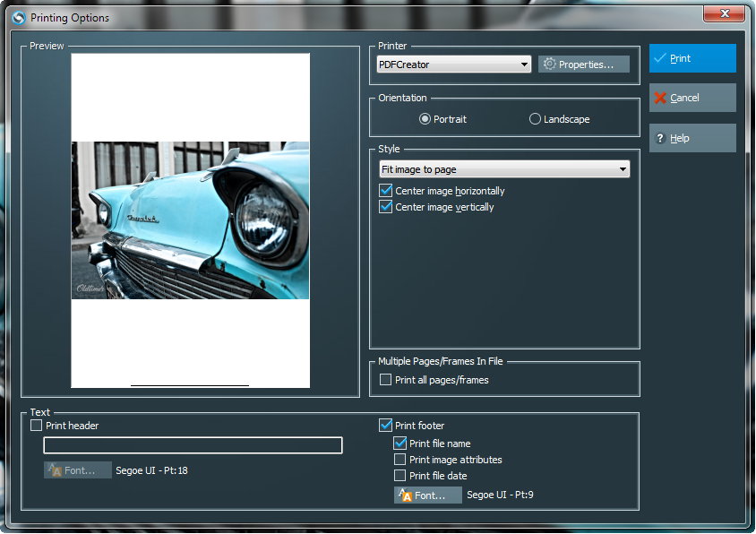Uncheck Center image horizontally

(x=386, y=191)
